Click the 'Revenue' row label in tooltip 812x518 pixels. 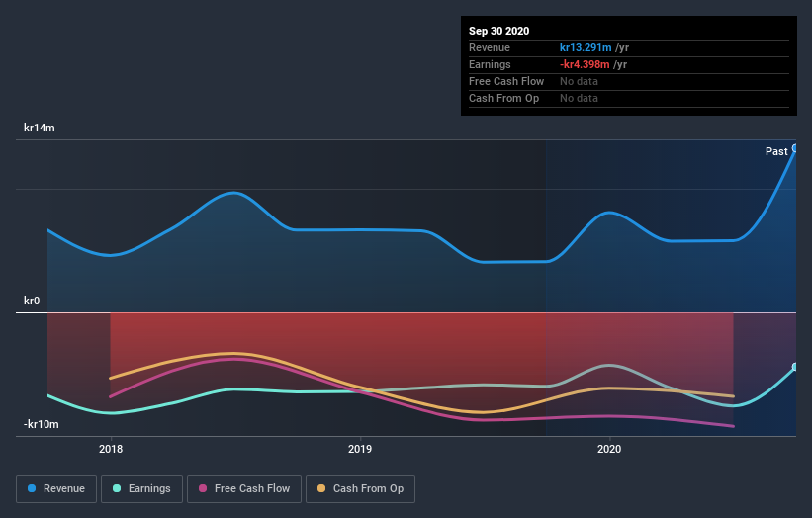pos(490,47)
